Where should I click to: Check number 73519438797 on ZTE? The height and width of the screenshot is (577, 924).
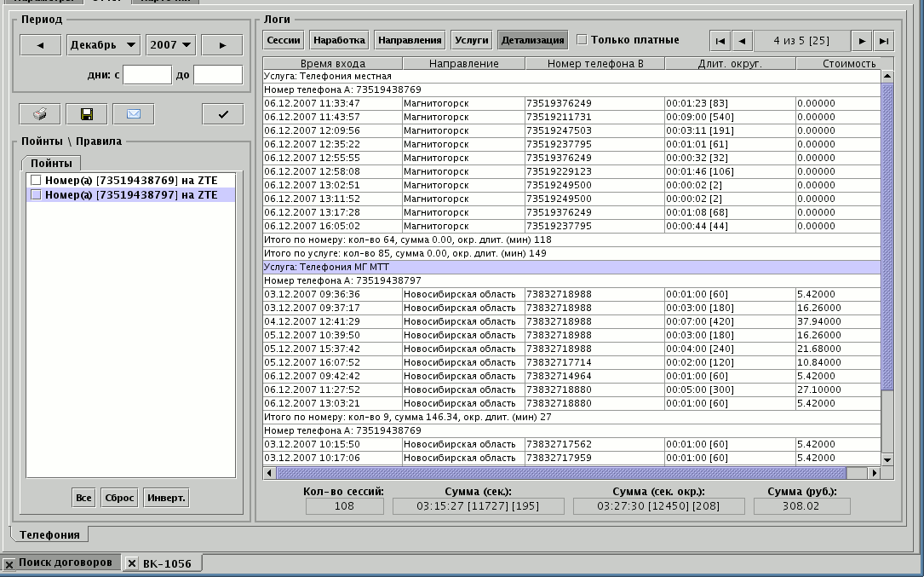pos(36,195)
